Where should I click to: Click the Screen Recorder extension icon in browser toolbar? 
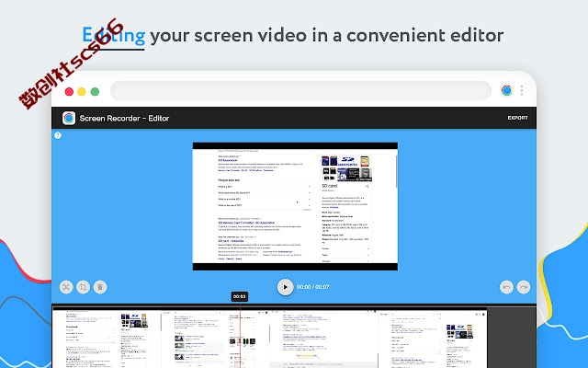[506, 90]
